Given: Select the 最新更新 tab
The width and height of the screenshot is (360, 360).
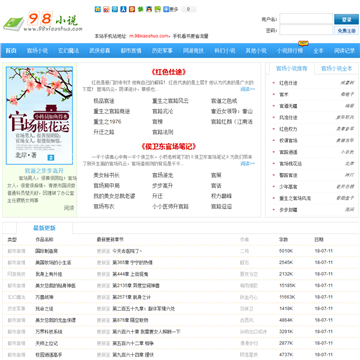Looking at the screenshot, I should pyautogui.click(x=44, y=228).
